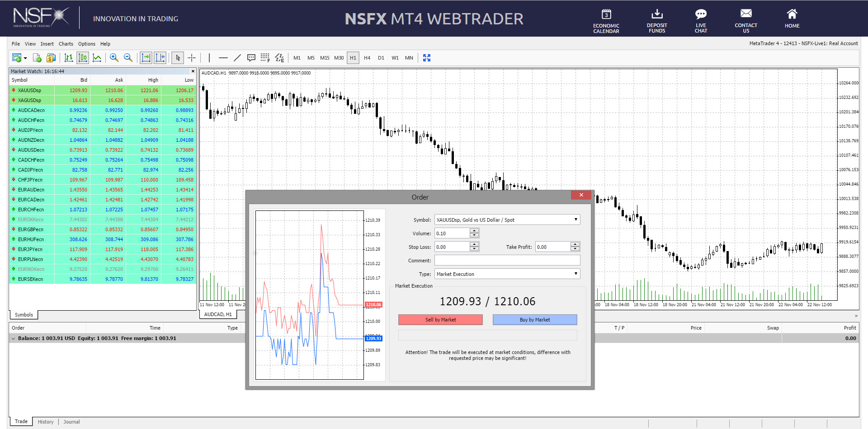This screenshot has height=429, width=868.
Task: Switch chart to candlesticks style
Action: click(83, 58)
